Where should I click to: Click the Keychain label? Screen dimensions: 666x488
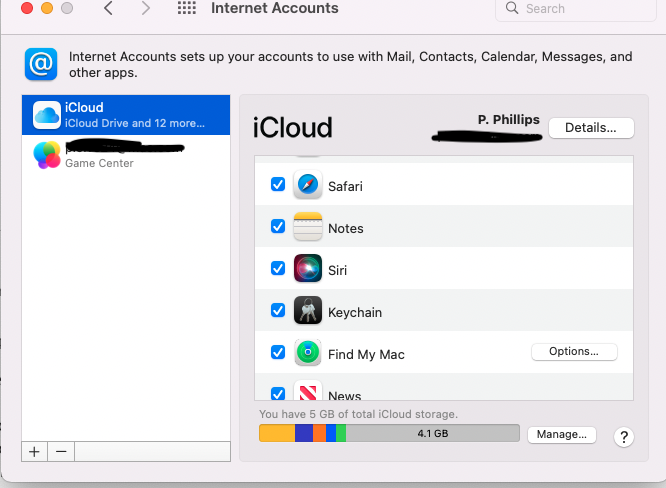click(x=355, y=313)
